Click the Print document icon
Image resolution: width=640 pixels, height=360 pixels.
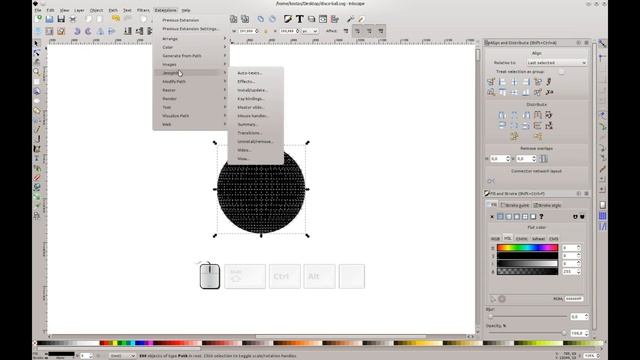(73, 19)
